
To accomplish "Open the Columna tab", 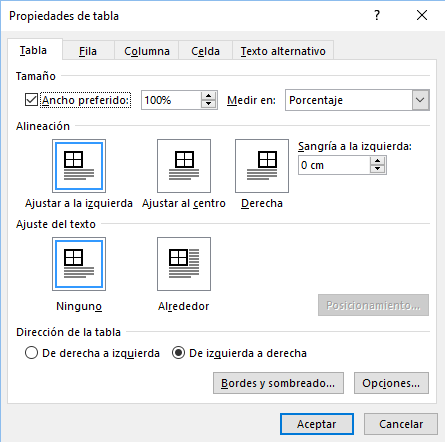I will [x=147, y=51].
